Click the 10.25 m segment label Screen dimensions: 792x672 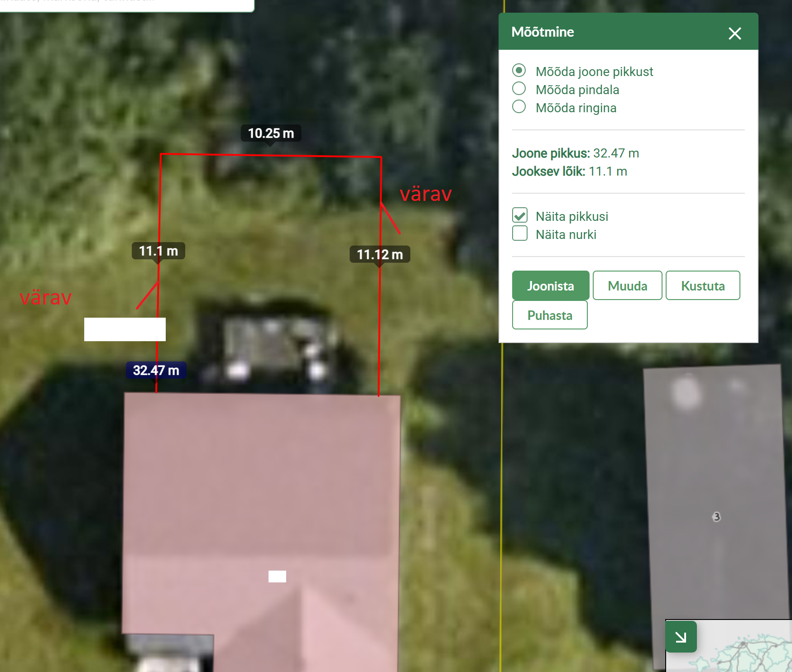(x=271, y=133)
